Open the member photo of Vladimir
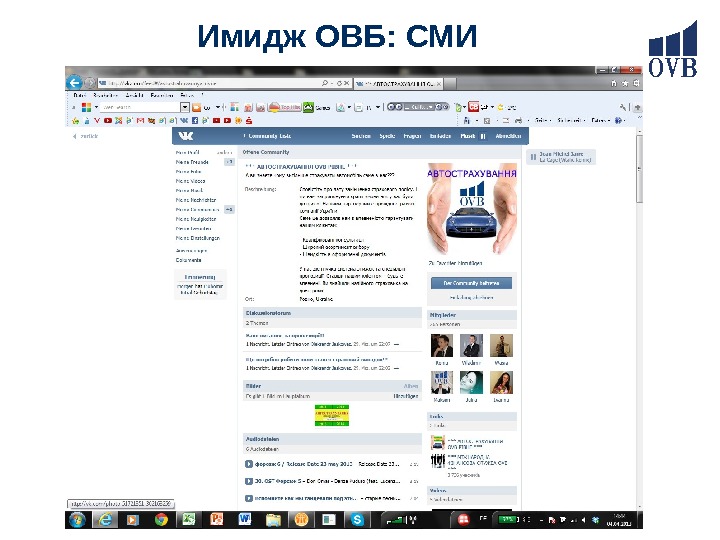 pos(472,346)
